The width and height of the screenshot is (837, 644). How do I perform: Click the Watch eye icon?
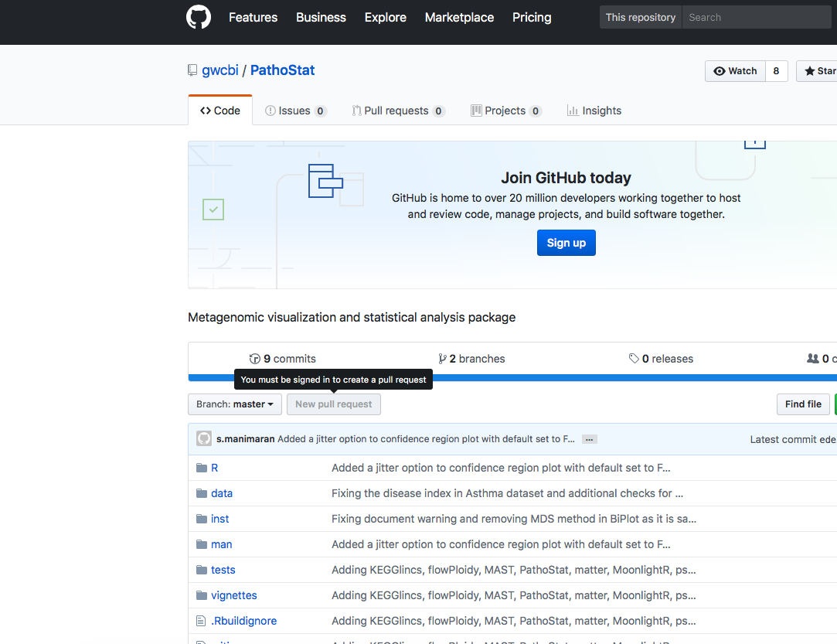tap(720, 71)
